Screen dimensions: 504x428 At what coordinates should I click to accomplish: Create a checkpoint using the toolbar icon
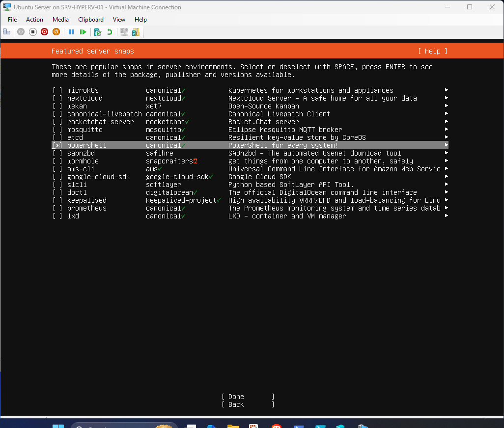pyautogui.click(x=97, y=31)
